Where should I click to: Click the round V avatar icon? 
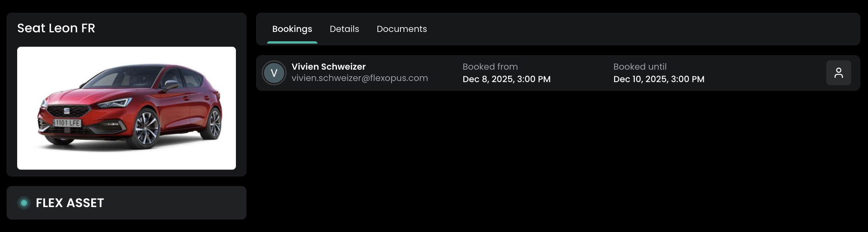tap(274, 73)
